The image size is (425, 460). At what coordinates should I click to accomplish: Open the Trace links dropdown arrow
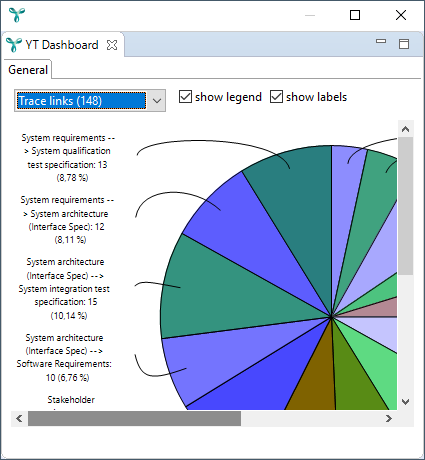(x=157, y=100)
